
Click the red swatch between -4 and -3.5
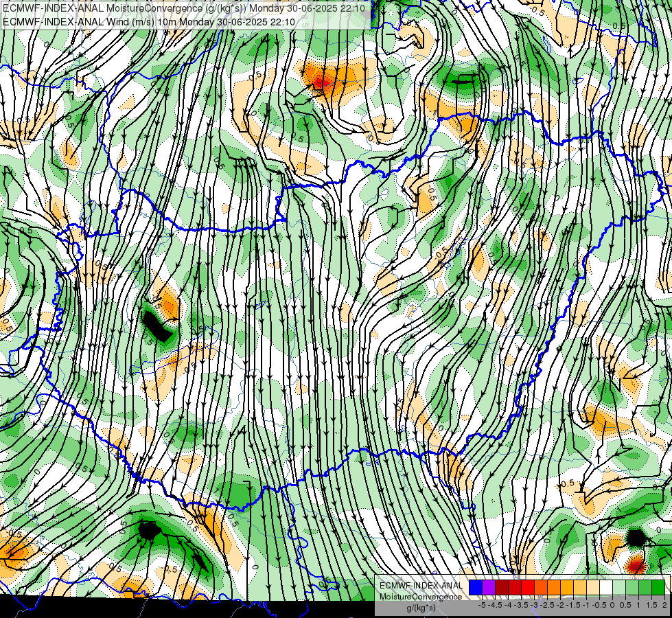[515, 587]
